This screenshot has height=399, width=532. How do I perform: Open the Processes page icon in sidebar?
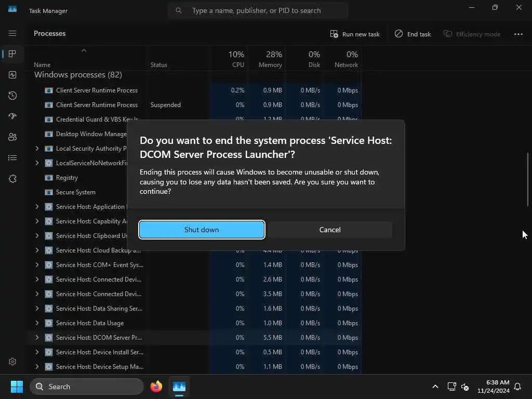click(x=12, y=54)
